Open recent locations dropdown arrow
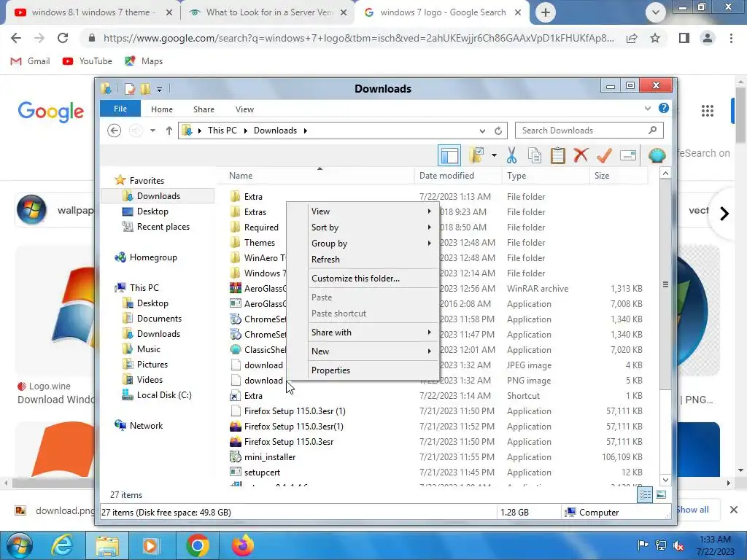 [152, 131]
